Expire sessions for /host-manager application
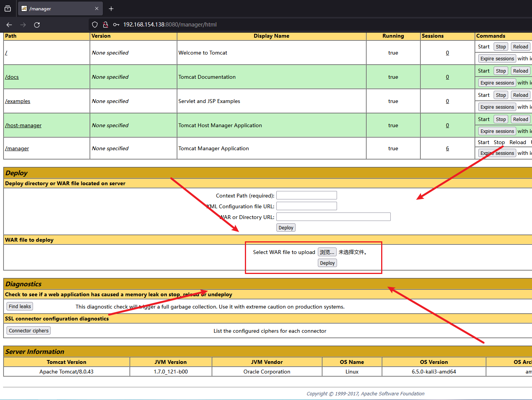Screen dimensions: 532x400 point(497,131)
